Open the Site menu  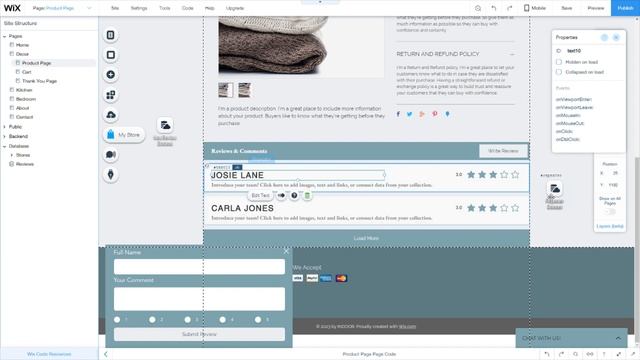[115, 8]
